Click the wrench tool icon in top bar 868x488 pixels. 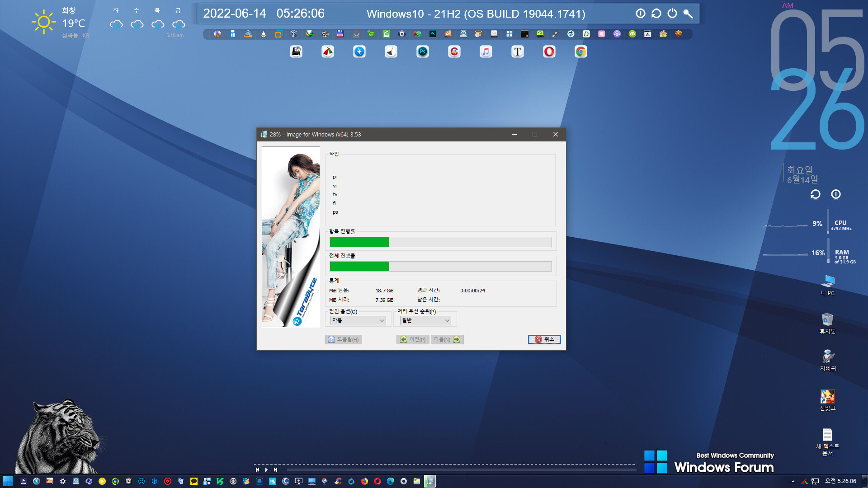688,14
